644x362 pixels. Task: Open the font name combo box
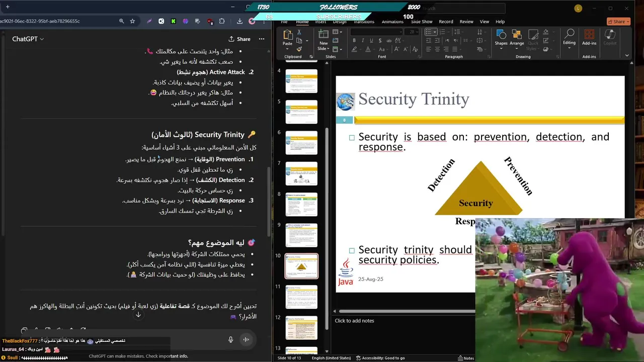[x=377, y=32]
